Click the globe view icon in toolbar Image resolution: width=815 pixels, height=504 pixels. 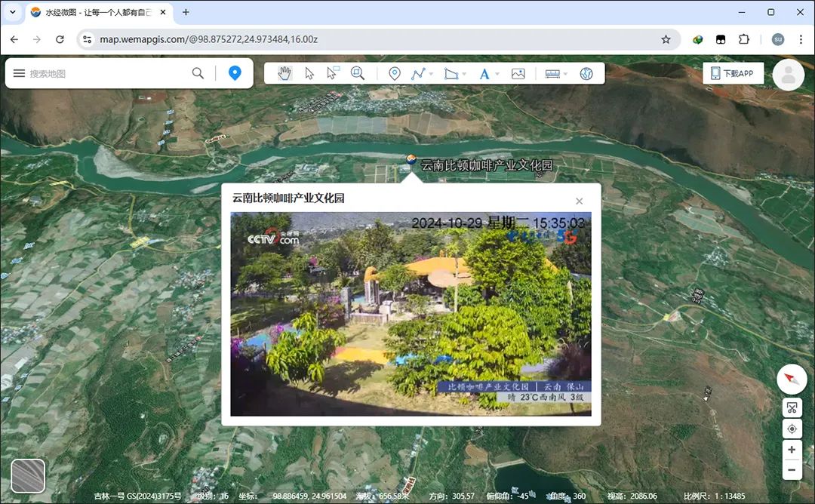tap(586, 74)
